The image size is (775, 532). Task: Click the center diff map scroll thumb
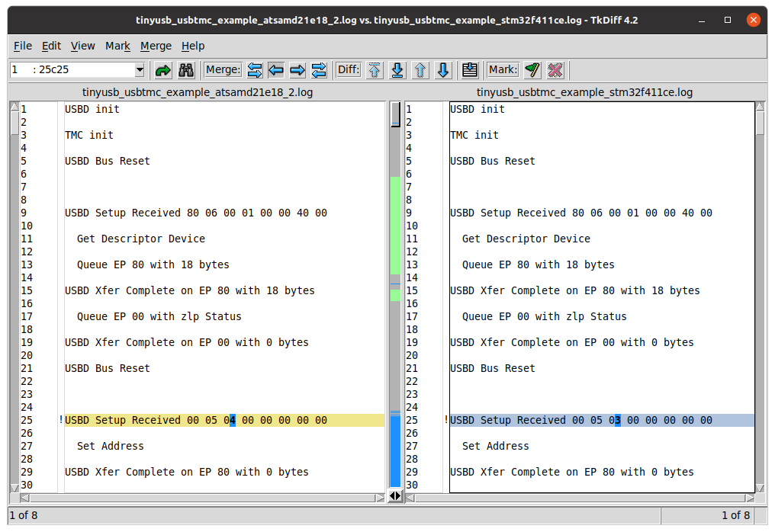[x=395, y=114]
